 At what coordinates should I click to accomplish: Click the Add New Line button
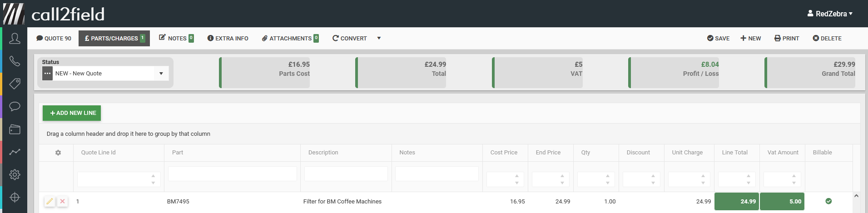click(72, 113)
